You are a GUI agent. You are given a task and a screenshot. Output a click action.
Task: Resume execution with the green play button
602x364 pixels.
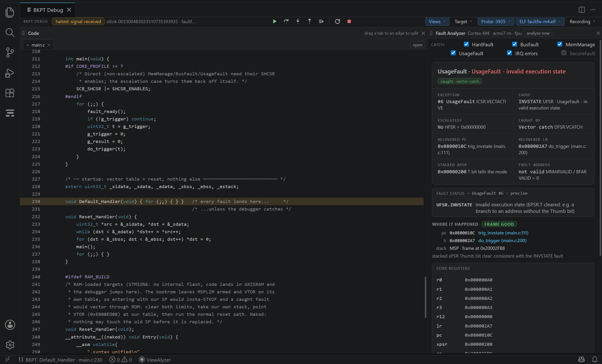click(275, 22)
